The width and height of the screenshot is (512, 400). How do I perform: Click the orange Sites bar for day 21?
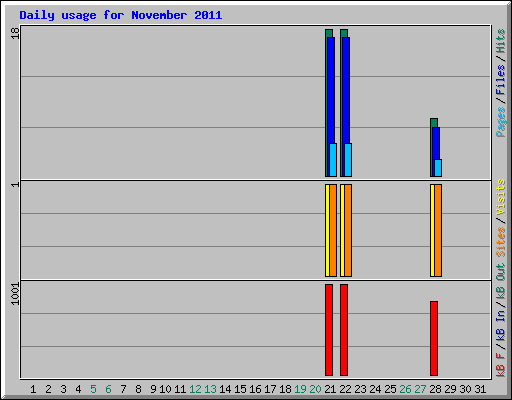[333, 231]
